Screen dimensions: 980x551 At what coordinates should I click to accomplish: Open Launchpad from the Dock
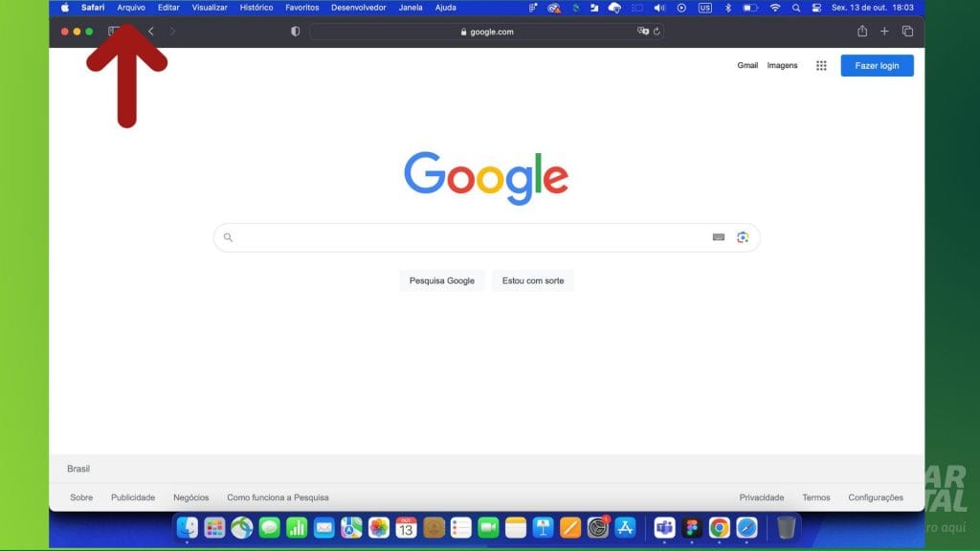[x=214, y=528]
